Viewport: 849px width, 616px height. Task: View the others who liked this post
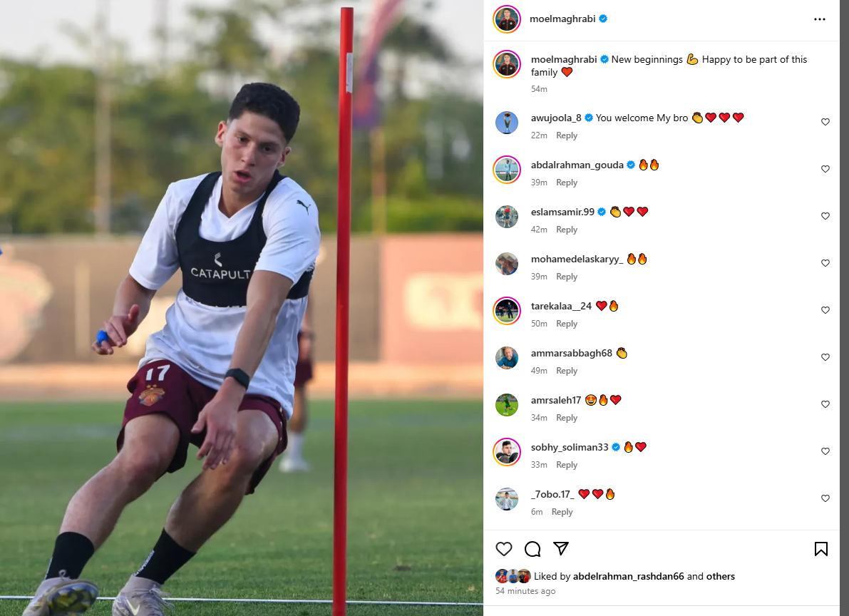(721, 576)
